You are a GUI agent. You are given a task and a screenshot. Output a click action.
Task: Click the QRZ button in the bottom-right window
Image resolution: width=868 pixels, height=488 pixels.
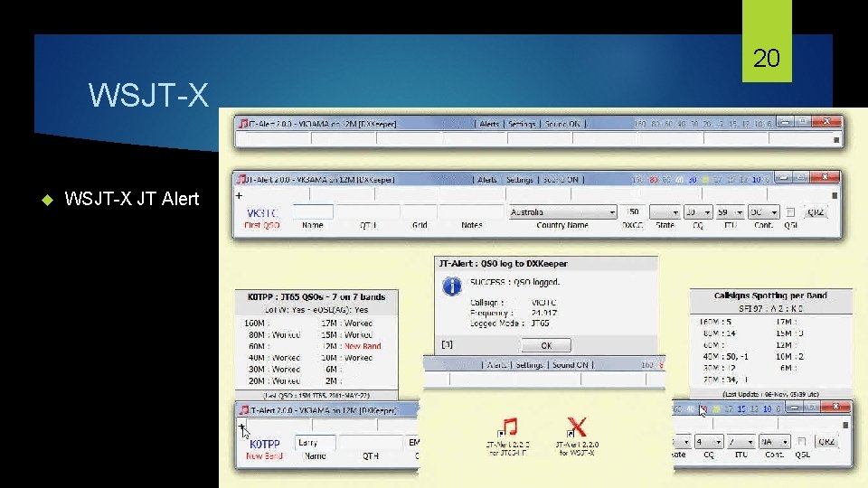coord(826,442)
